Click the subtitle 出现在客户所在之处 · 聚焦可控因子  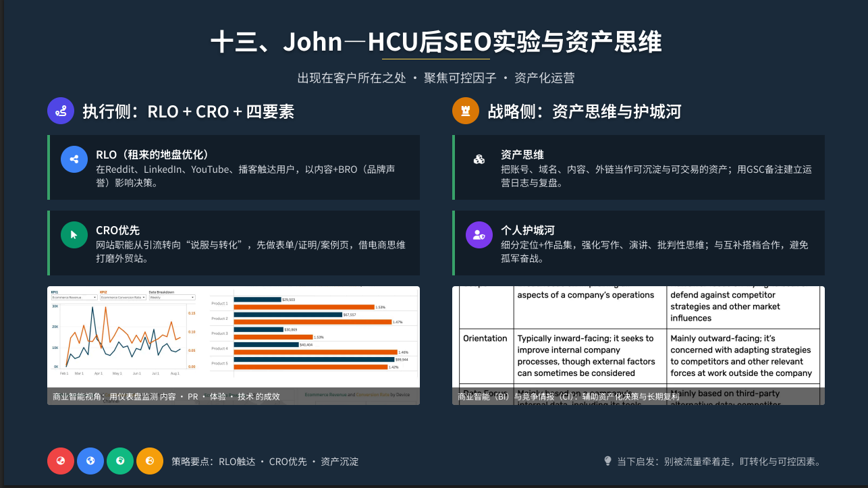[397, 78]
